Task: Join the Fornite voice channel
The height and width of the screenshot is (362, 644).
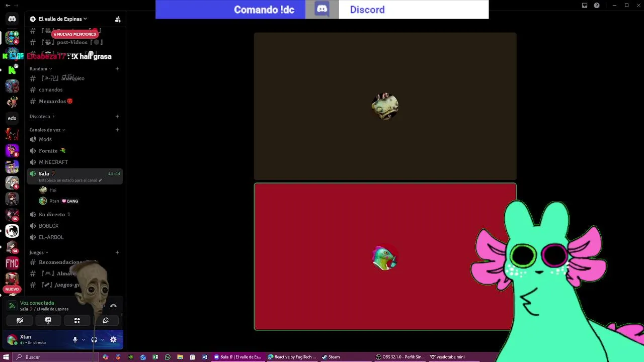Action: pyautogui.click(x=74, y=151)
